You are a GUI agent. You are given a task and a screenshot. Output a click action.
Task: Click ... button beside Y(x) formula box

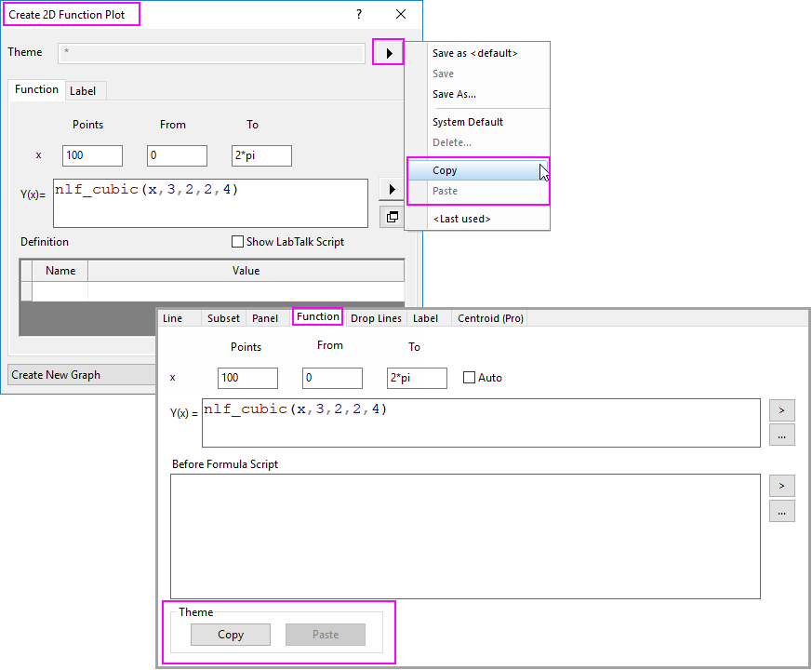coord(782,435)
